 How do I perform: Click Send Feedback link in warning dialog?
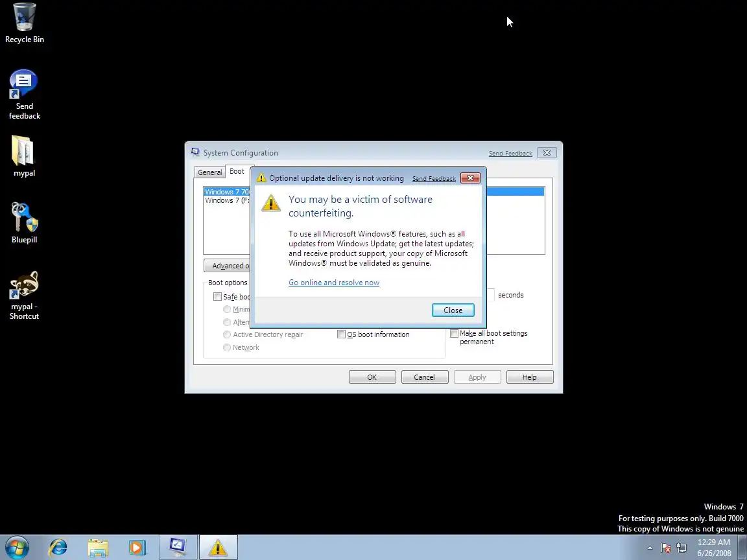pos(434,179)
